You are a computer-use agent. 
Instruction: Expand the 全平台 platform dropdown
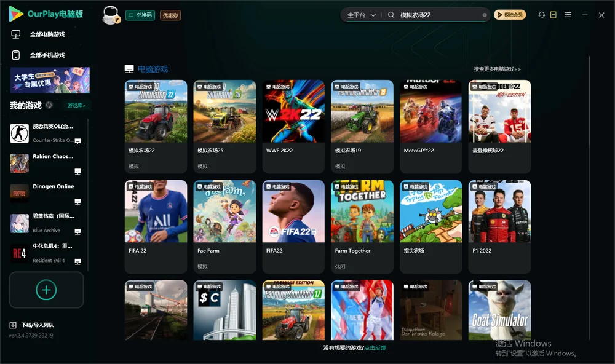tap(361, 15)
